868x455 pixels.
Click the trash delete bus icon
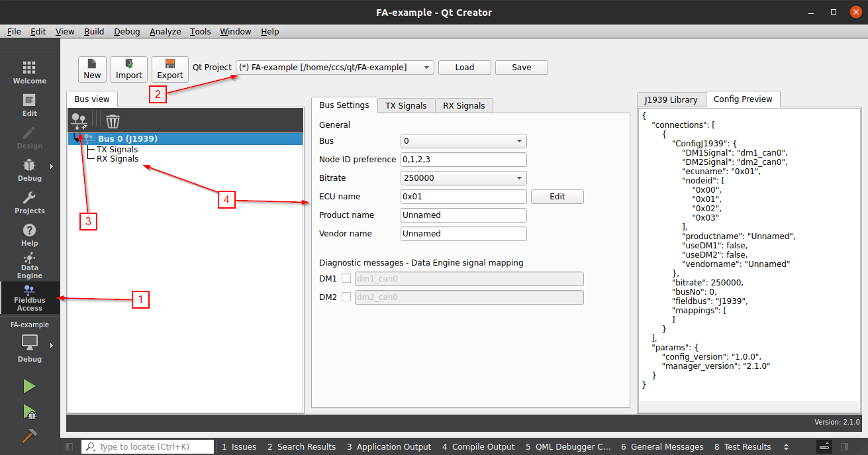pos(113,121)
